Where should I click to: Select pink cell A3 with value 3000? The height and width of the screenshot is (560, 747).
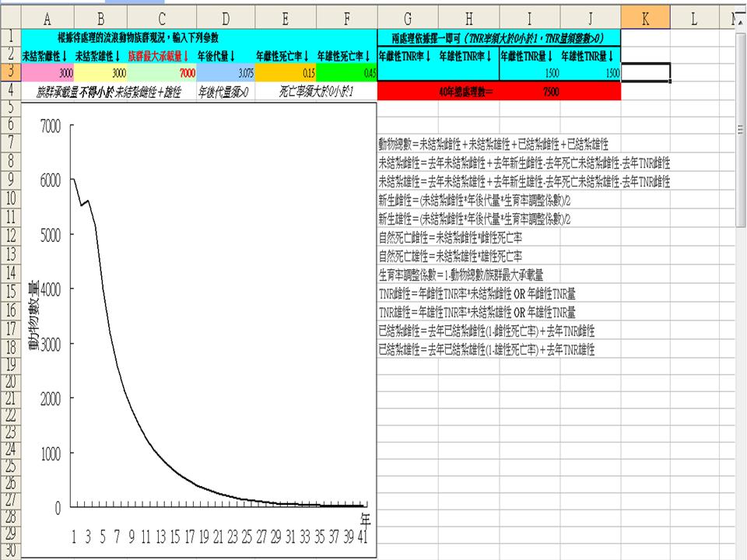click(x=48, y=72)
